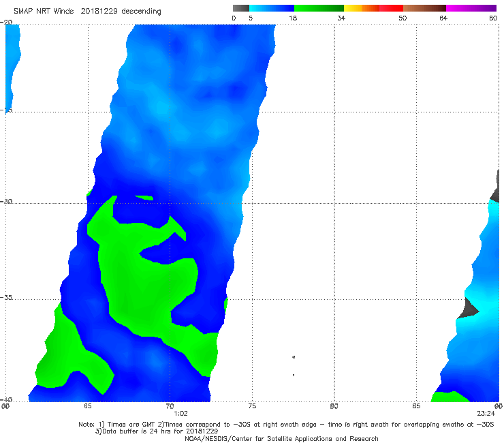Viewport: 504px width, 443px height.
Task: Click the latitude label '-40'
Action: [x=6, y=399]
